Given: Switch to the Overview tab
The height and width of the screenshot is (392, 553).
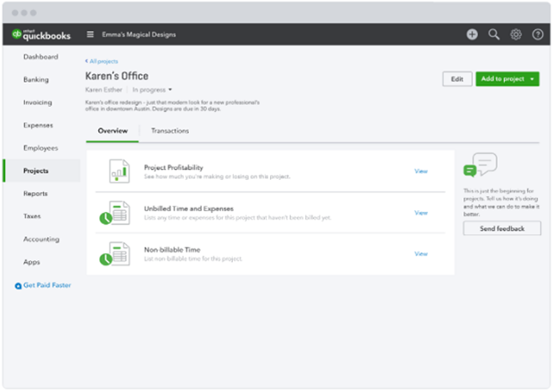Looking at the screenshot, I should 112,131.
